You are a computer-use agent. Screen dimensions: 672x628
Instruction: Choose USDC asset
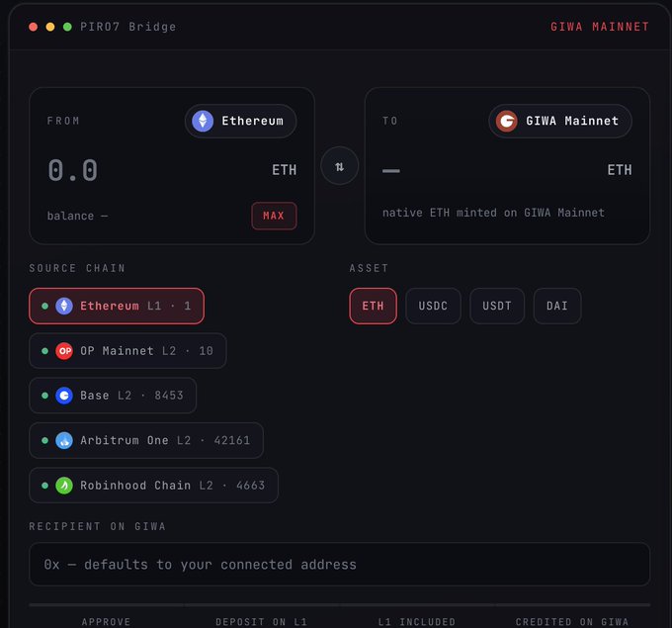coord(433,306)
